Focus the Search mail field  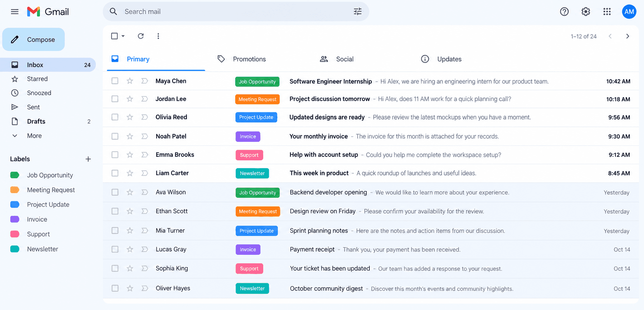[x=236, y=11]
